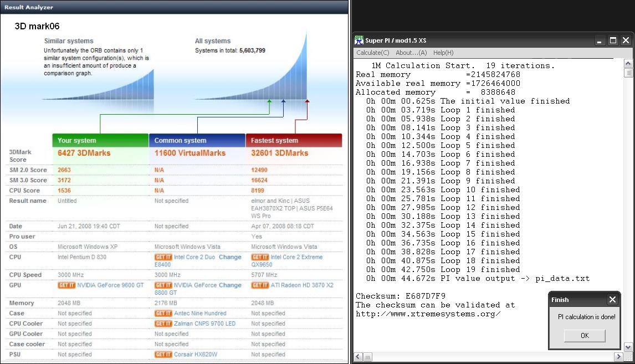Open the Help(H) menu in Super PI

[x=443, y=53]
